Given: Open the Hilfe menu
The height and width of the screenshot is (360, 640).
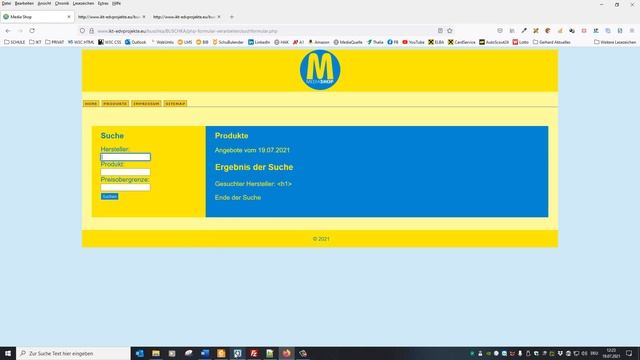Looking at the screenshot, I should click(x=116, y=3).
